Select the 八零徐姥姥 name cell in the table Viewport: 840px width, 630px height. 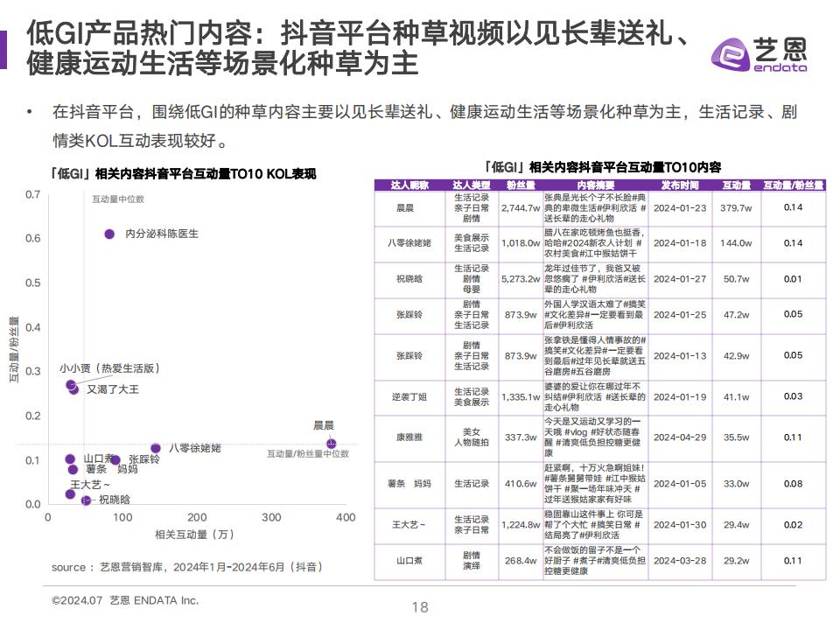(x=409, y=242)
